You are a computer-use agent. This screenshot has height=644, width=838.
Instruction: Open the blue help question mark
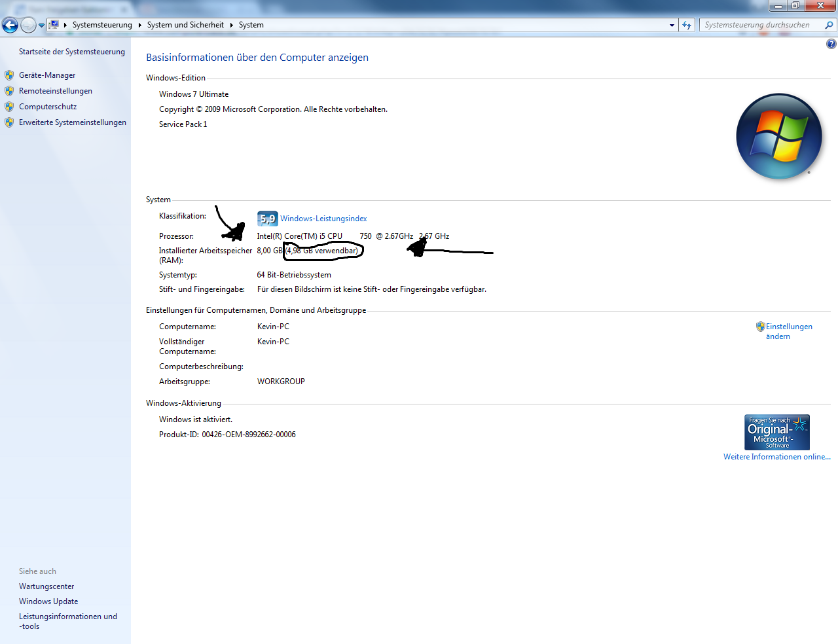click(831, 44)
